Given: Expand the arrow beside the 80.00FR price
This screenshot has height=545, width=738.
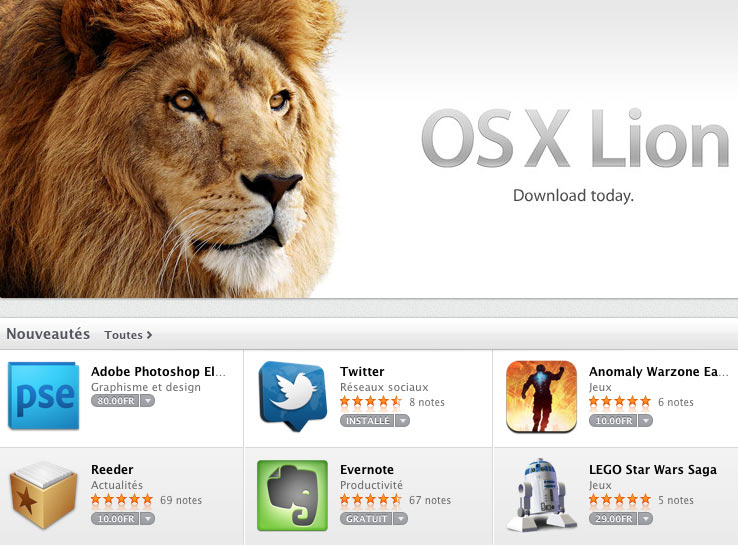Looking at the screenshot, I should pyautogui.click(x=148, y=401).
